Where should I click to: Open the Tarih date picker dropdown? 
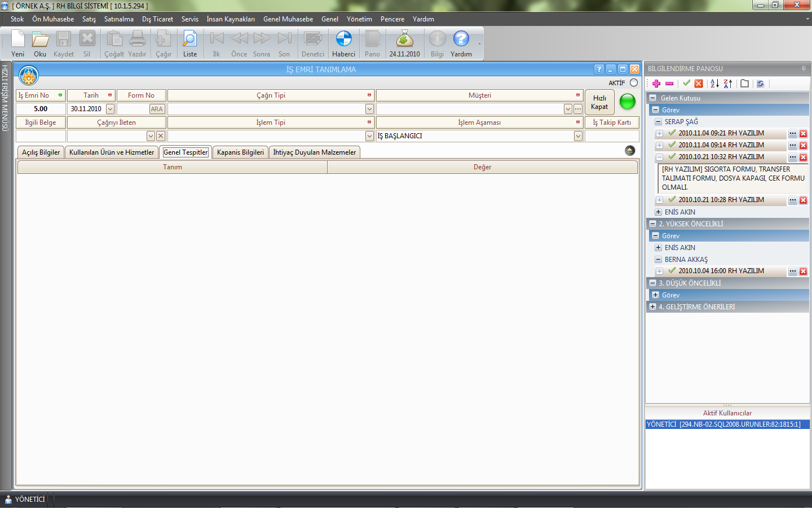point(111,109)
